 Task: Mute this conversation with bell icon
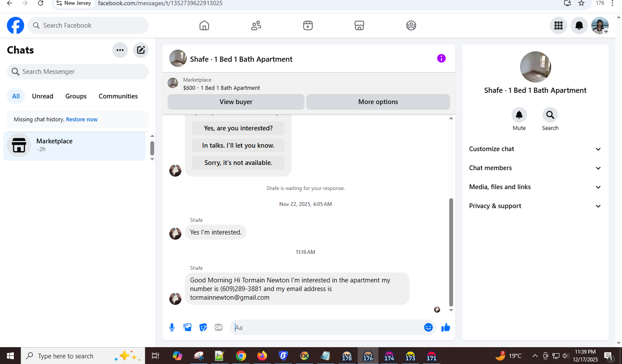coord(519,115)
